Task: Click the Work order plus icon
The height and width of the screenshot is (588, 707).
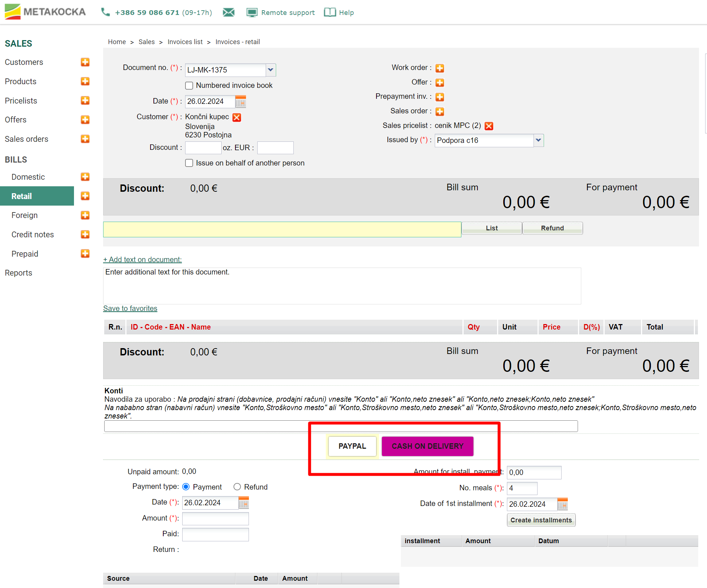Action: tap(440, 68)
